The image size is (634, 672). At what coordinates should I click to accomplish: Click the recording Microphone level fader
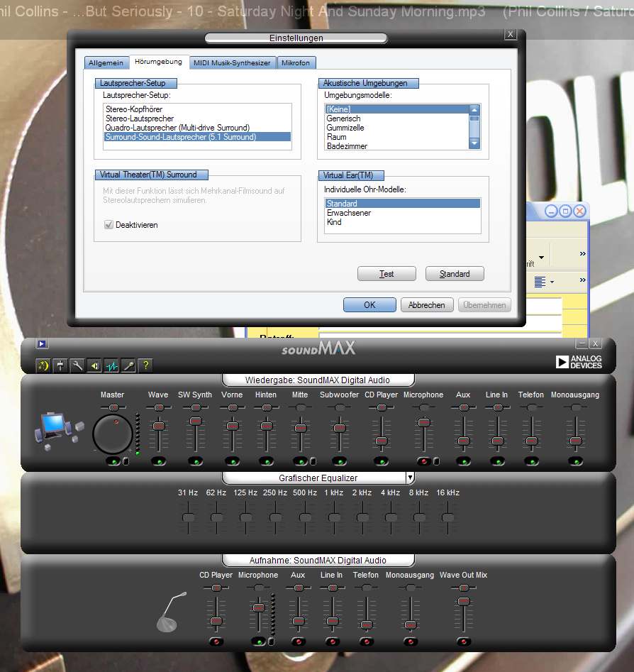(259, 607)
